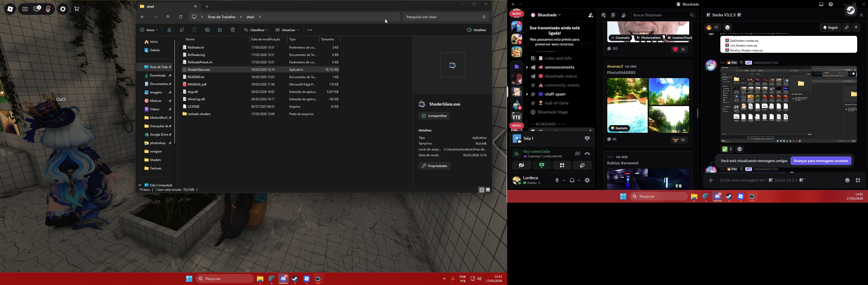
Task: Toggle the Detalhes pane in File Explorer
Action: (x=477, y=30)
